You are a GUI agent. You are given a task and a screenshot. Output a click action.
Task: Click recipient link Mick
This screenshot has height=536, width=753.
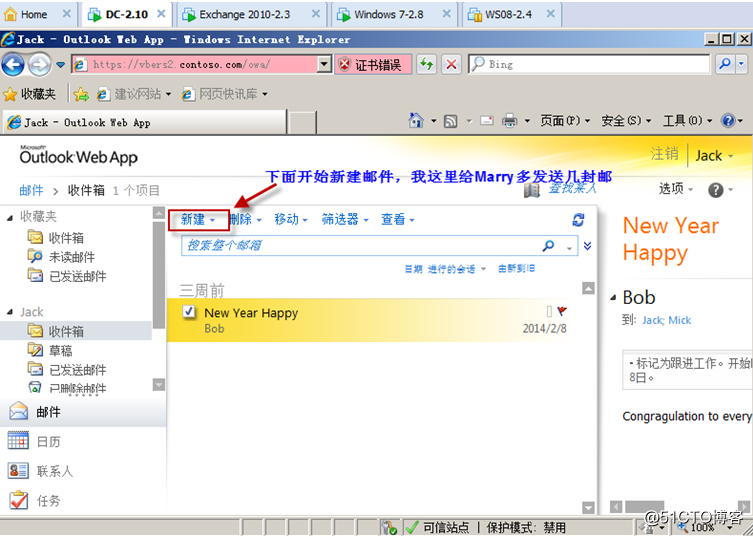680,320
